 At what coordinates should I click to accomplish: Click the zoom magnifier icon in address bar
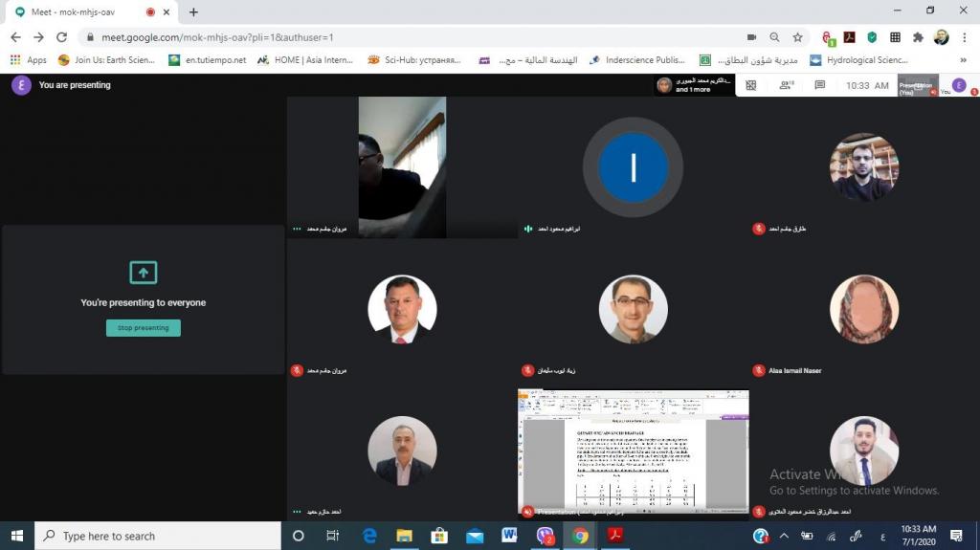(774, 37)
